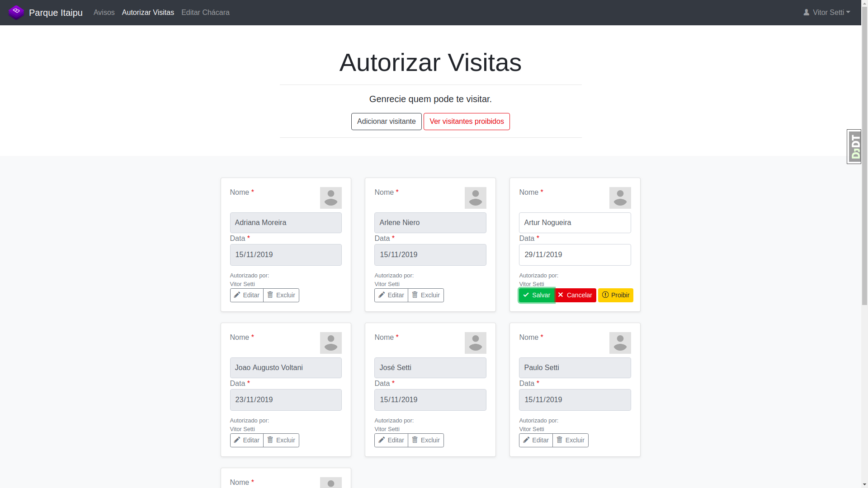868x488 pixels.
Task: Click Artur Nogueira's avatar placeholder
Action: (x=620, y=198)
